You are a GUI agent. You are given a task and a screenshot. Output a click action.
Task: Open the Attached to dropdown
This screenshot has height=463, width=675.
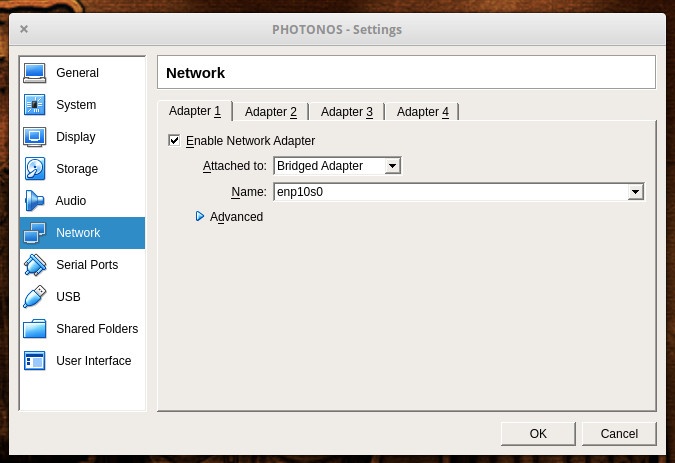pyautogui.click(x=336, y=166)
